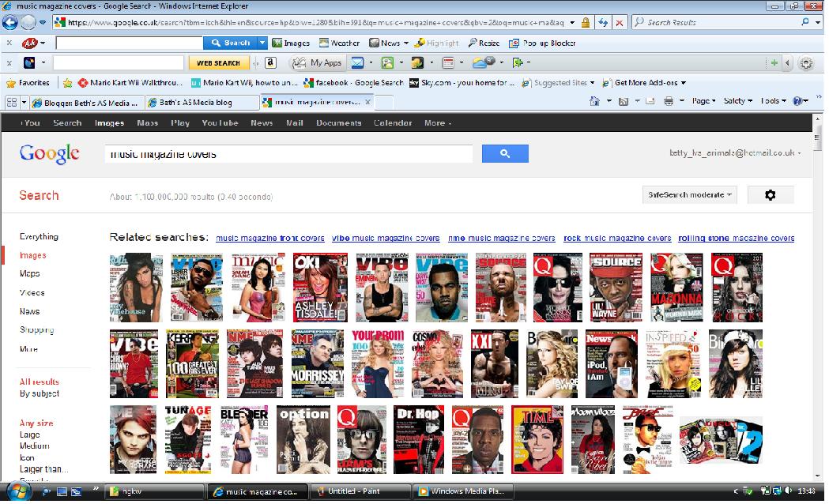This screenshot has height=504, width=829.
Task: Click the yellow WEB SEARCH button
Action: [x=218, y=63]
